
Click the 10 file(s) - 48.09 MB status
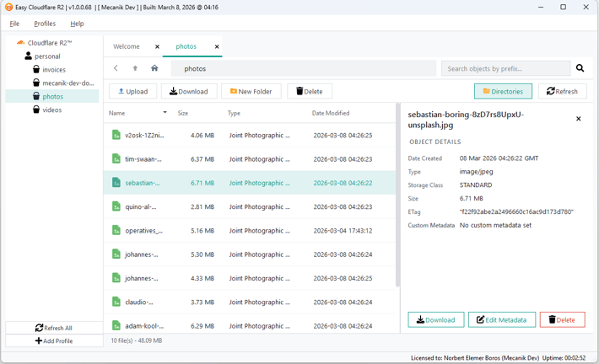[x=137, y=340]
